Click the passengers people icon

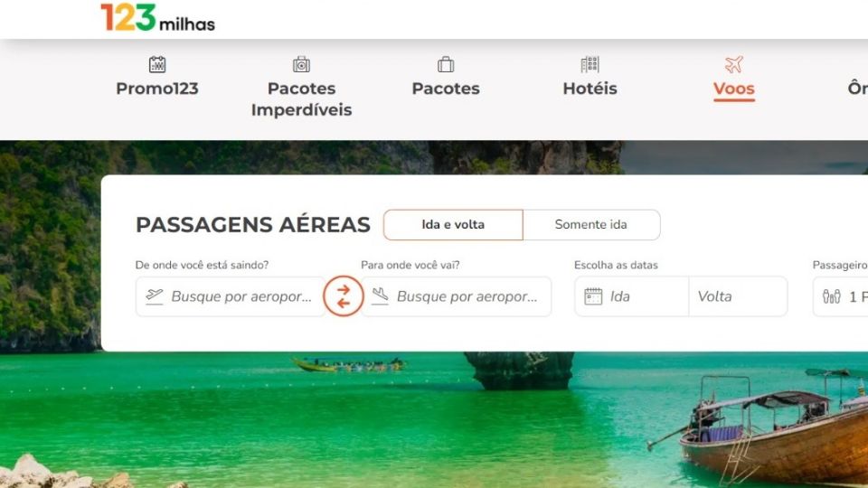coord(832,296)
